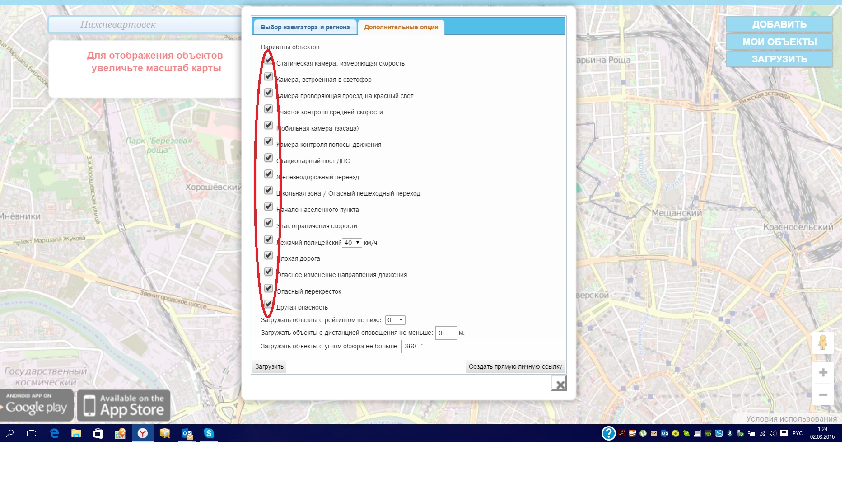This screenshot has height=488, width=868.
Task: Open the Google Play badge
Action: click(x=36, y=405)
